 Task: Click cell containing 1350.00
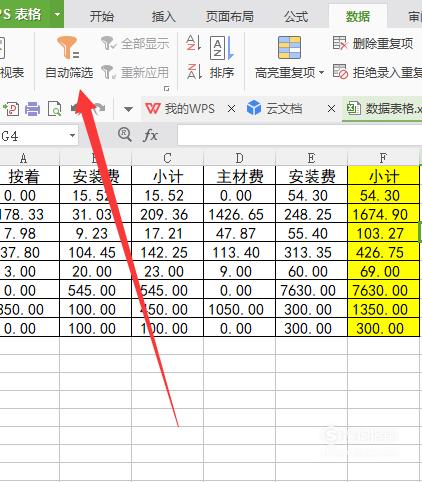383,309
